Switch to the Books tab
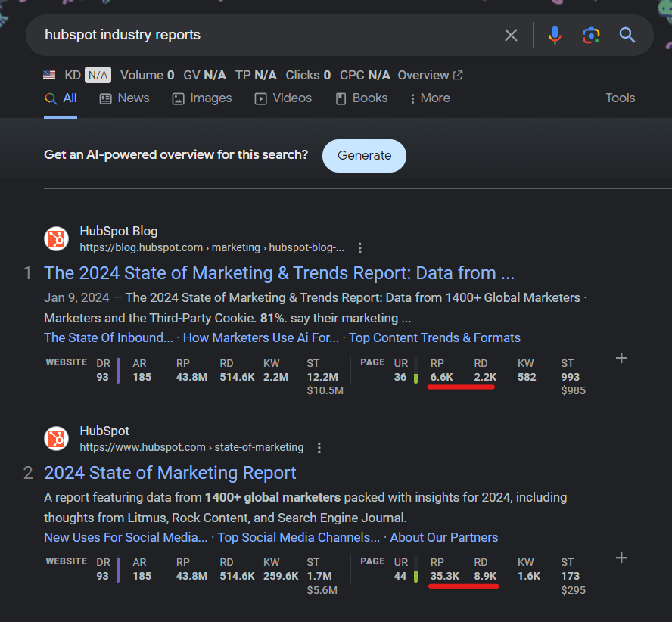The image size is (672, 622). 362,98
